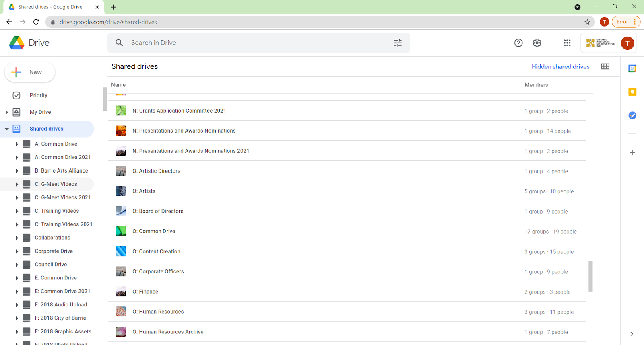This screenshot has height=345, width=644.
Task: Select the O: Finance shared drive row
Action: 347,292
